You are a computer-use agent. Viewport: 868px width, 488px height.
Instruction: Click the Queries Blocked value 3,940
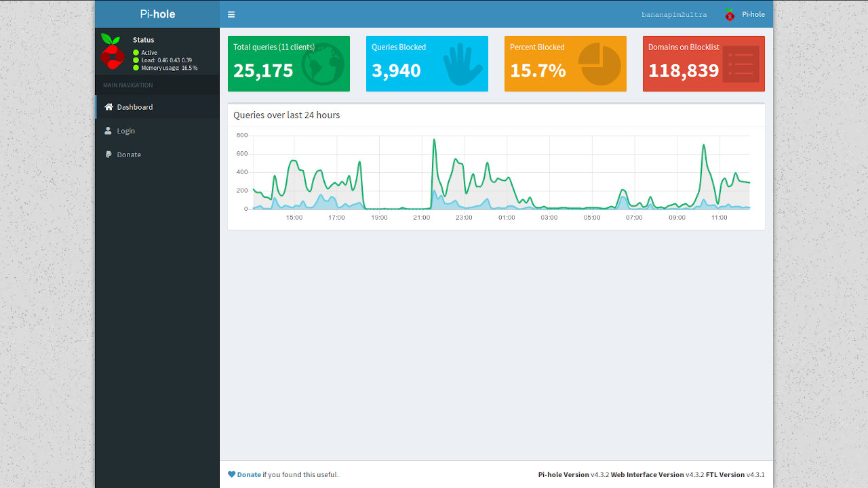pyautogui.click(x=396, y=70)
